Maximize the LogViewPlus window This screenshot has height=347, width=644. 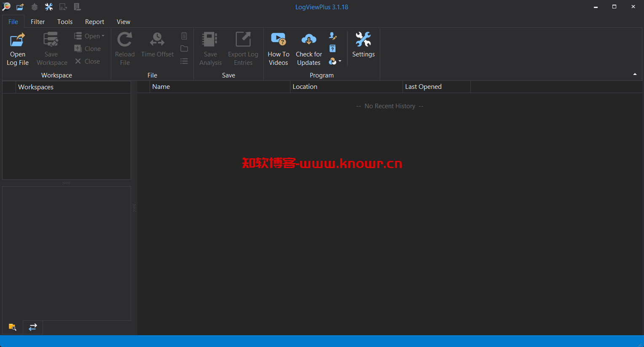614,7
